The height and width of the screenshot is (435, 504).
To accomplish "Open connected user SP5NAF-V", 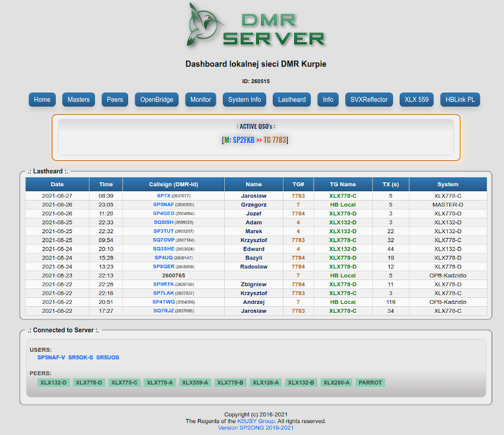I will tap(51, 357).
